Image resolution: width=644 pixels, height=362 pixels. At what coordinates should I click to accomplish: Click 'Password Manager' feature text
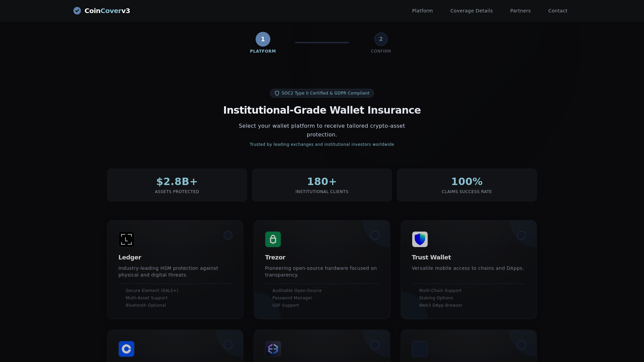(292, 298)
